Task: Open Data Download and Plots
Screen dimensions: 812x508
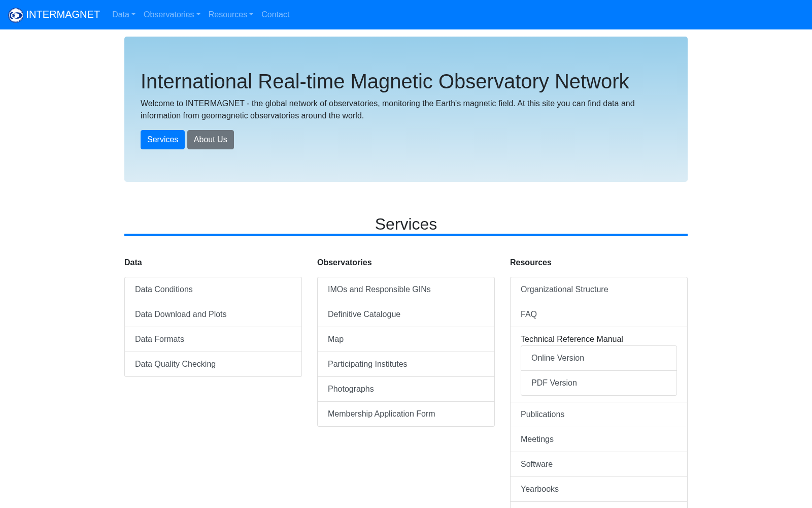Action: (213, 314)
